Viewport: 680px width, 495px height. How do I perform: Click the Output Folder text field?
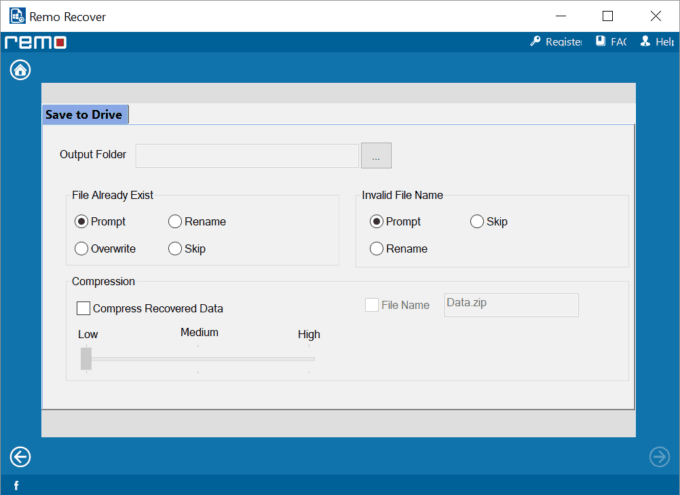click(x=247, y=156)
